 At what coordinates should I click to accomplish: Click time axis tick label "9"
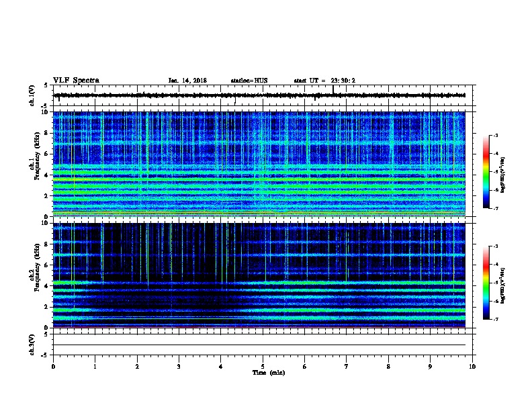[x=430, y=367]
